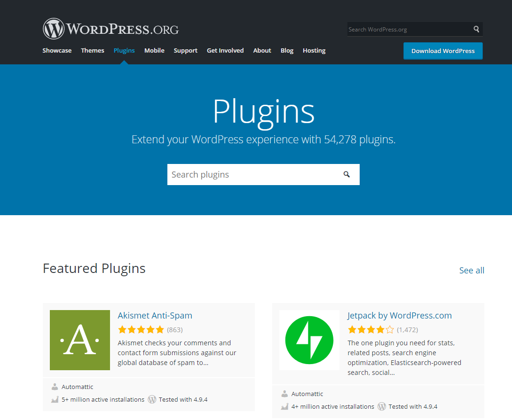Select the Plugins navigation tab
This screenshot has width=512, height=420.
(x=124, y=50)
